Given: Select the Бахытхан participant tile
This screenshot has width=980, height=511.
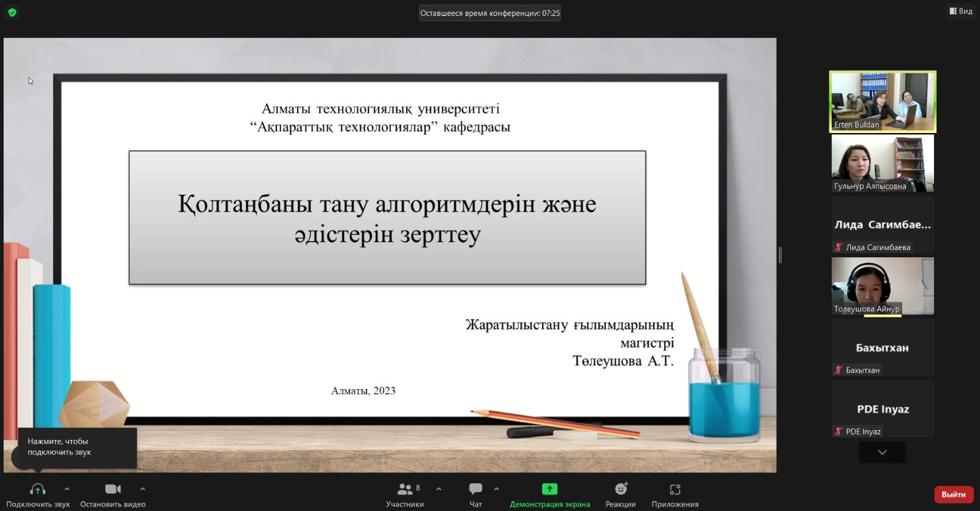Looking at the screenshot, I should click(883, 347).
